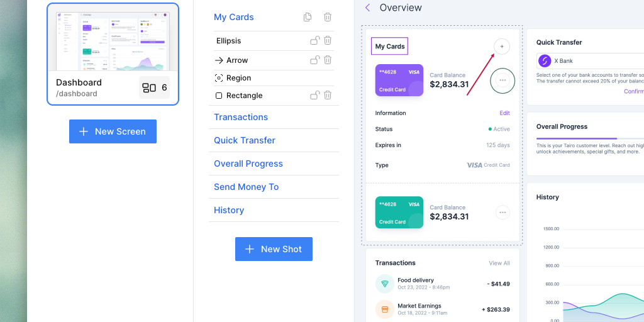Click the New Screen button
Viewport: 644px width, 322px height.
(113, 131)
